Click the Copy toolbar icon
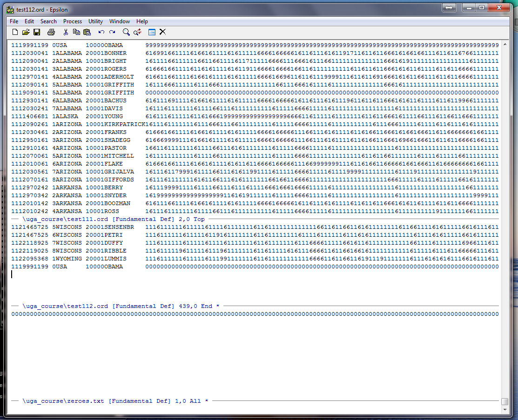518x420 pixels. 76,32
